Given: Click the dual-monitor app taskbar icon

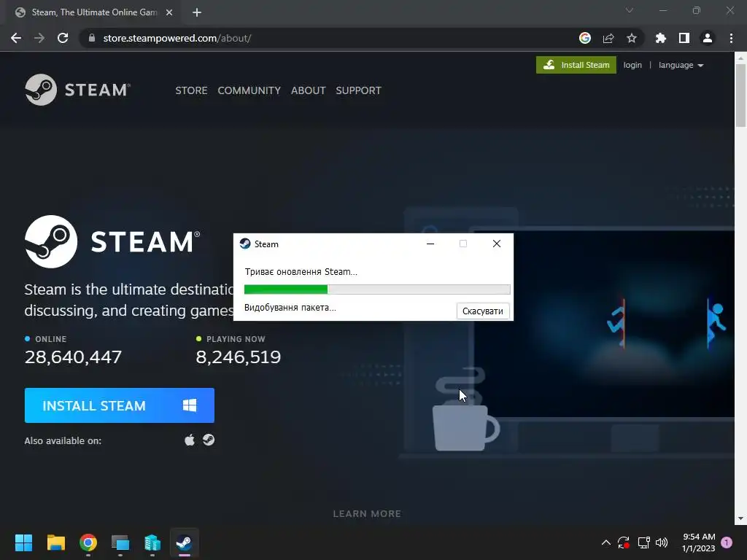Looking at the screenshot, I should coord(120,542).
